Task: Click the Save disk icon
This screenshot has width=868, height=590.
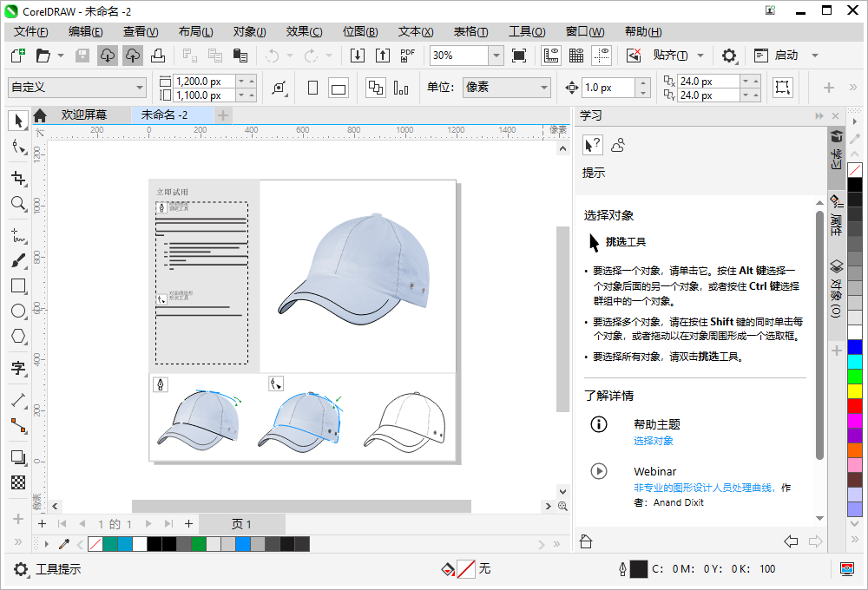Action: pyautogui.click(x=82, y=56)
